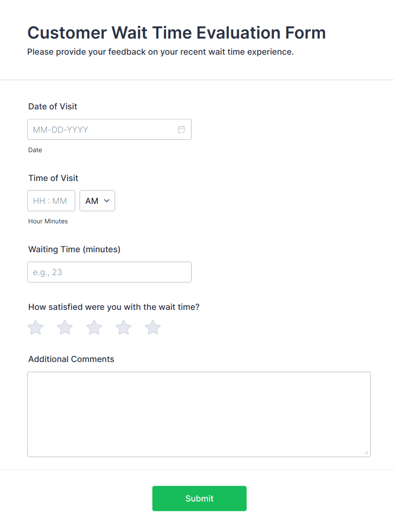Viewport: 394px width, 532px height.
Task: Give a three-star satisfaction rating
Action: [94, 328]
